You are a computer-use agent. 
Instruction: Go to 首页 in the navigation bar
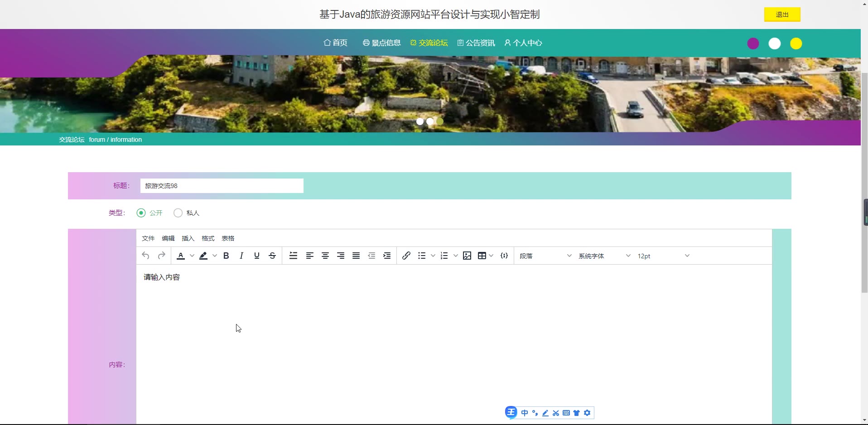click(335, 43)
